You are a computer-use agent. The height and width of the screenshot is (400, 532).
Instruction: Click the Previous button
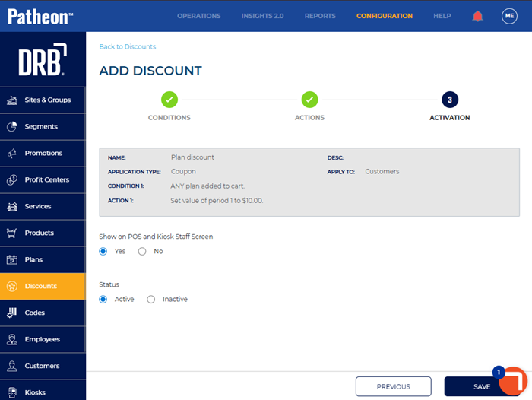click(x=393, y=386)
